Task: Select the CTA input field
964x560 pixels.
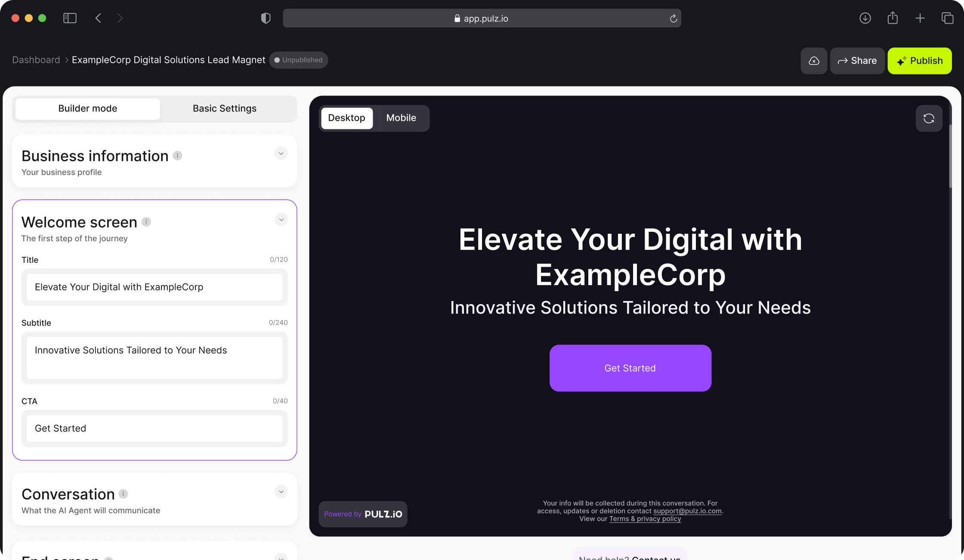Action: 154,428
